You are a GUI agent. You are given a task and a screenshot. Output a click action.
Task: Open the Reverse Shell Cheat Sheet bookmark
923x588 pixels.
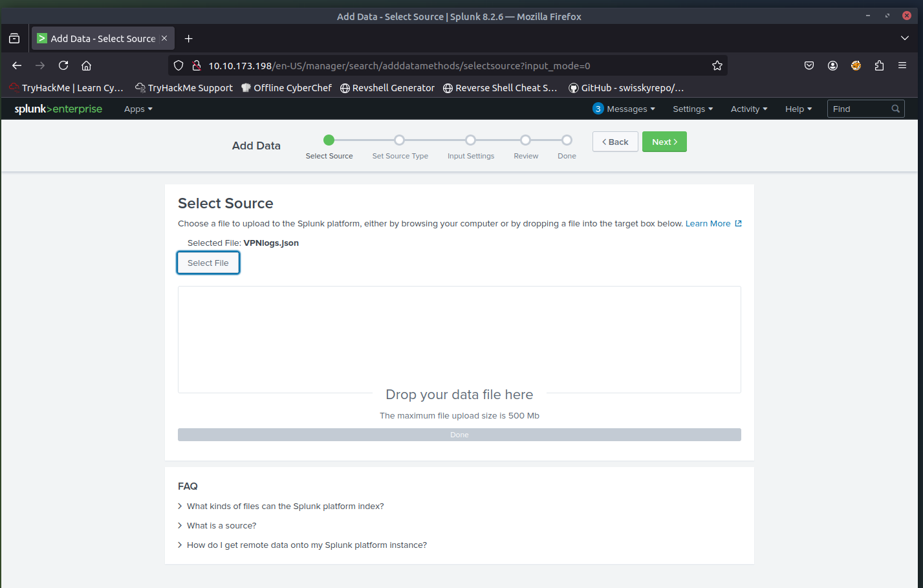[500, 88]
